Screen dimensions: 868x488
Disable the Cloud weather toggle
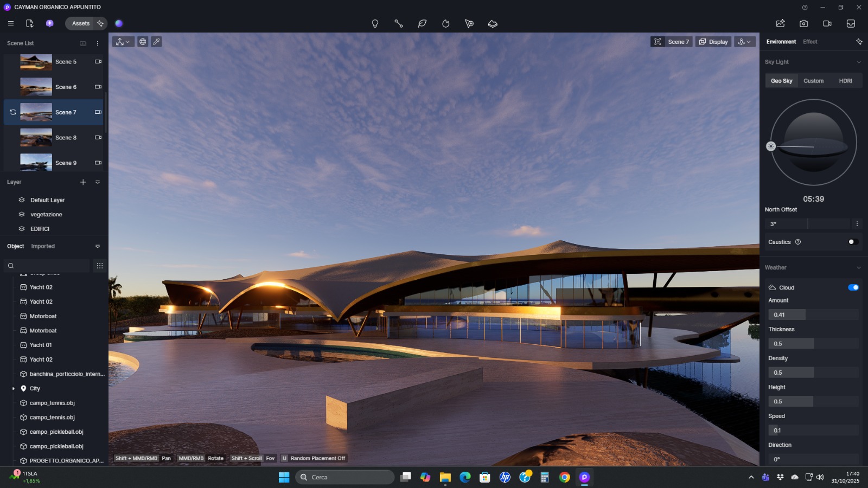(x=853, y=287)
